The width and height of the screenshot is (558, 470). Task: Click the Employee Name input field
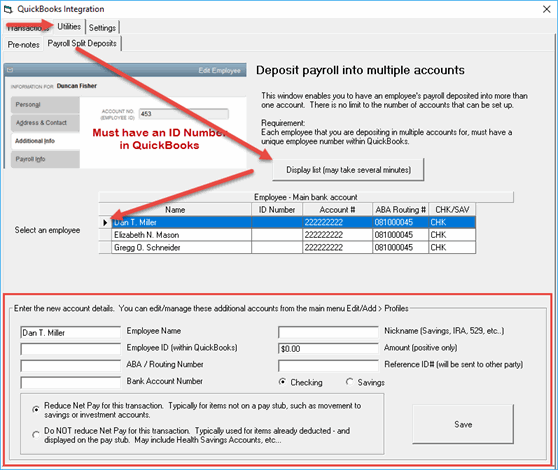pyautogui.click(x=70, y=332)
